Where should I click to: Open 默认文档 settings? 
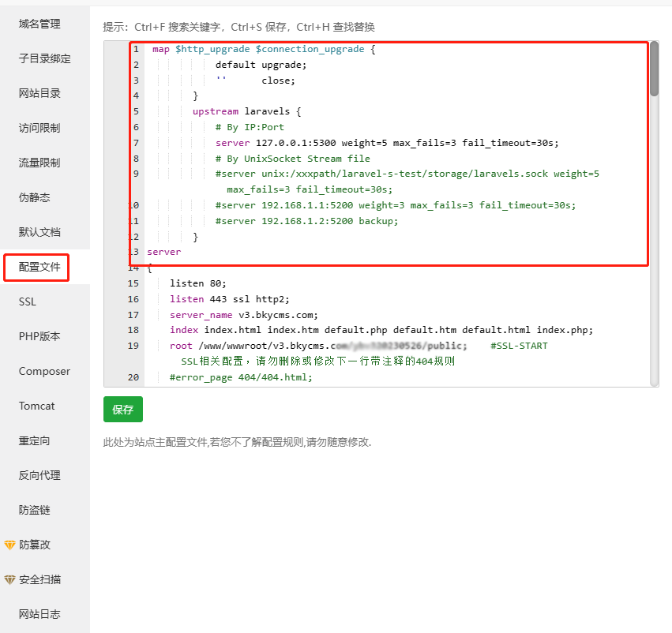pos(39,232)
